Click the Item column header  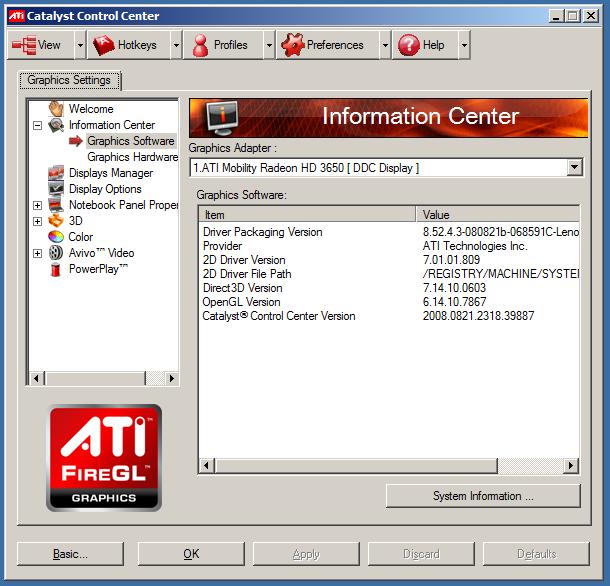307,215
